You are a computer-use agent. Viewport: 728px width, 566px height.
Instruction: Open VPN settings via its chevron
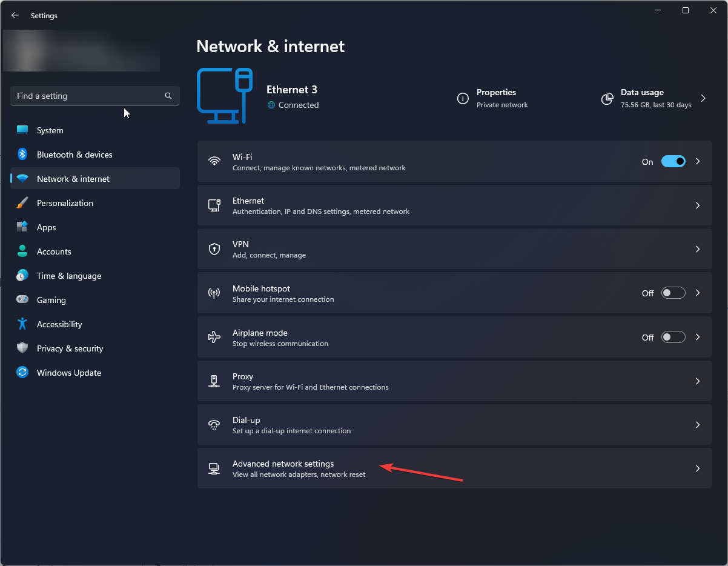coord(697,248)
